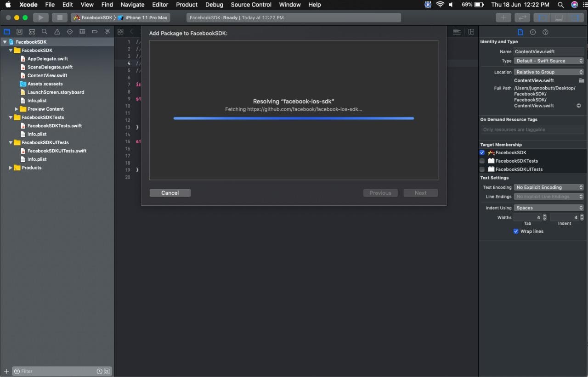Open the Source Control menu
This screenshot has width=588, height=377.
251,5
